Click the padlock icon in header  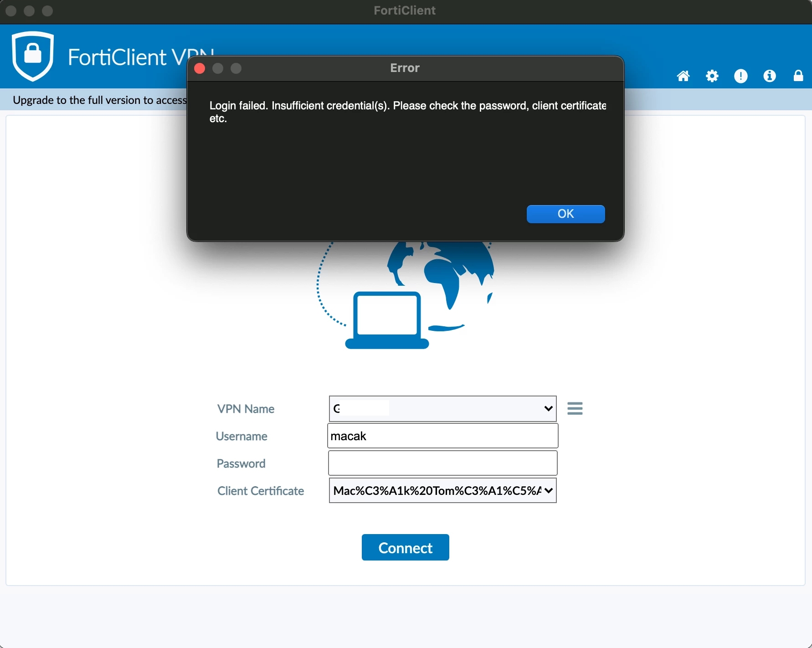[798, 76]
